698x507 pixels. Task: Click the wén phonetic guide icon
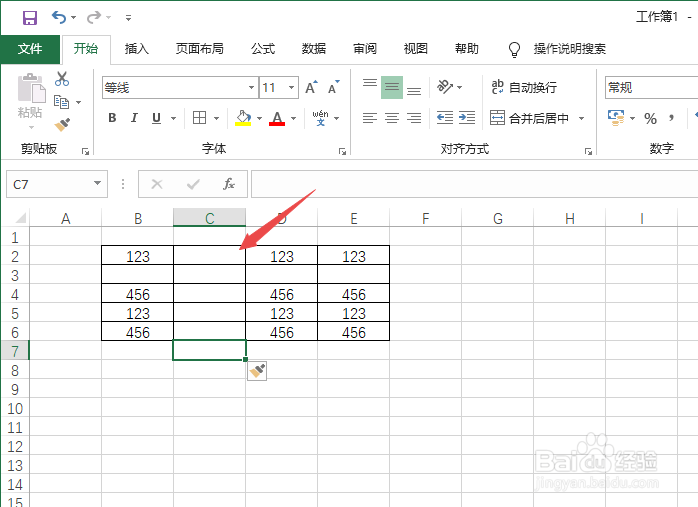coord(321,118)
